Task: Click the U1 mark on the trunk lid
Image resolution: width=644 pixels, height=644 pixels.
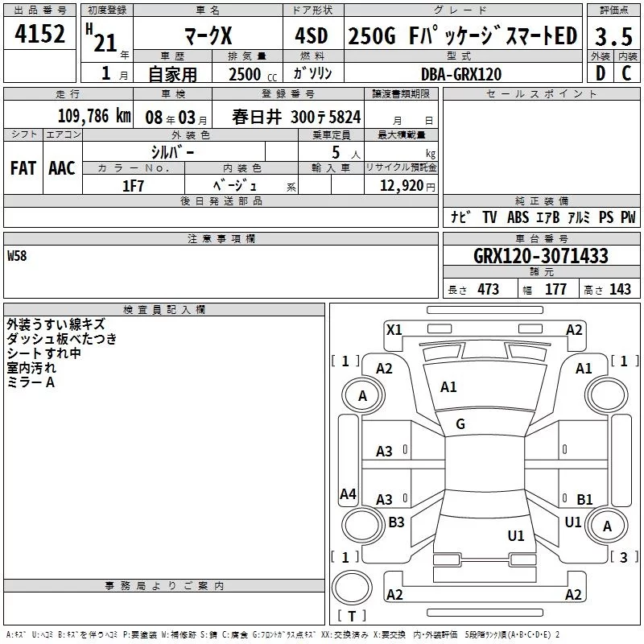Action: pyautogui.click(x=516, y=535)
